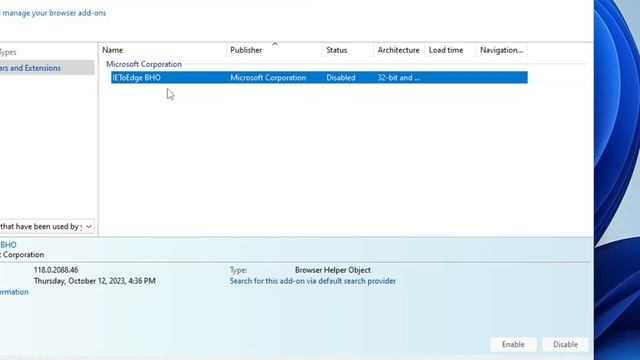Open Search for this add-on link
Screen dimensions: 640x360
click(313, 281)
